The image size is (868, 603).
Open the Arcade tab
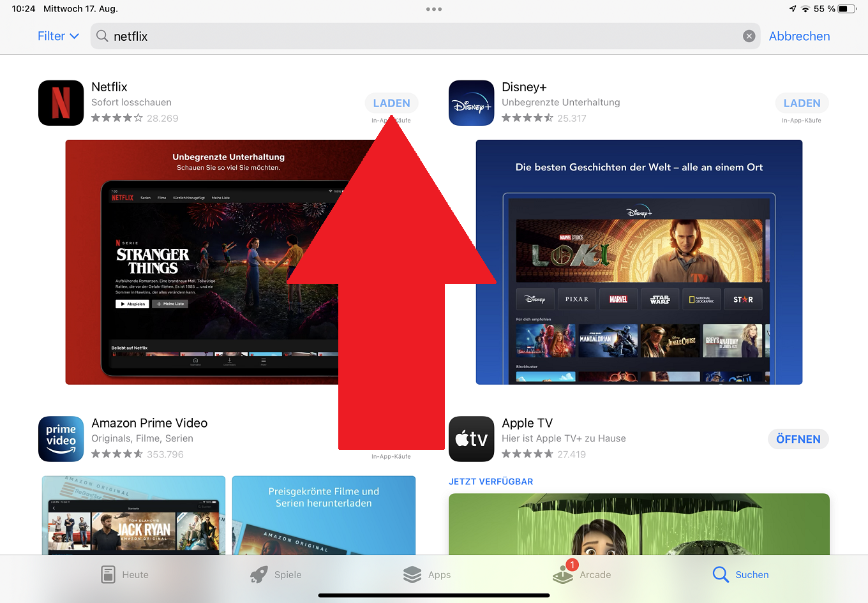[x=582, y=573]
